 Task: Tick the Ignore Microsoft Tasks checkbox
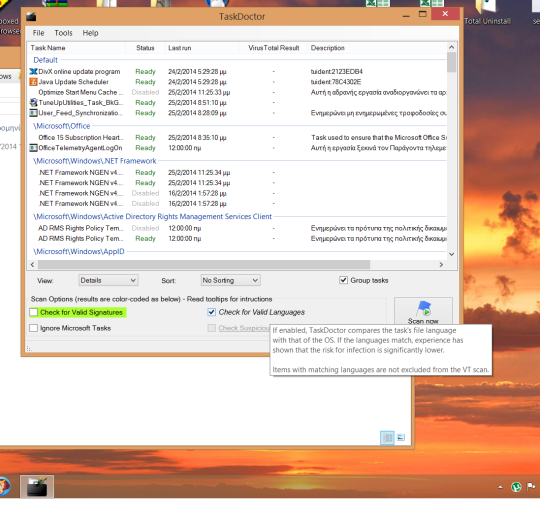pyautogui.click(x=33, y=328)
